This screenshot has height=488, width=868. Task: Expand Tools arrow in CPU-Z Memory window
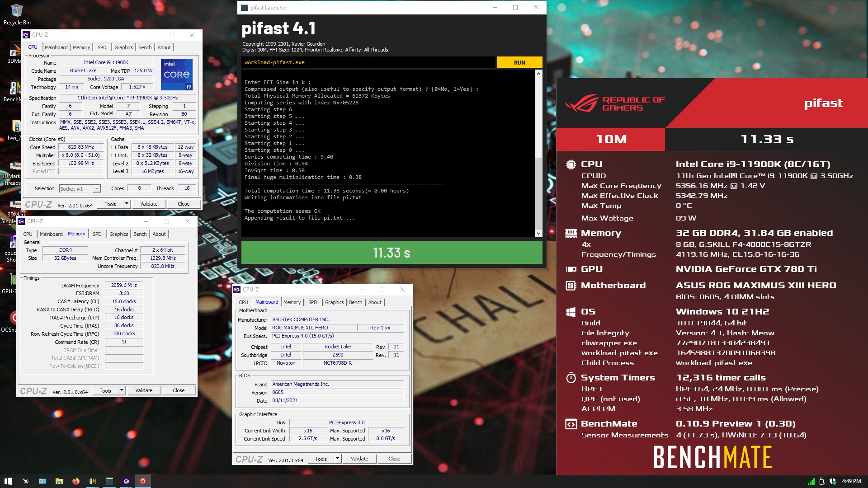click(122, 390)
